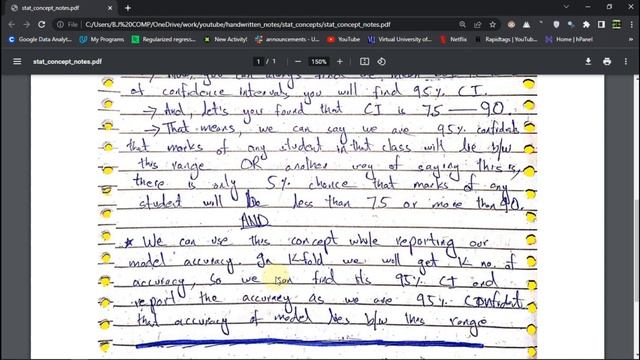This screenshot has width=640, height=360.
Task: Click the File site info chip
Action: [x=67, y=24]
